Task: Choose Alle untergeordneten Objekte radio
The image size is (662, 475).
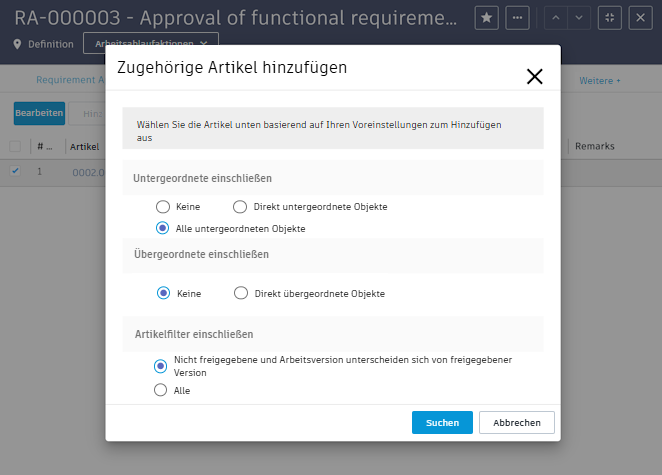Action: pos(163,228)
